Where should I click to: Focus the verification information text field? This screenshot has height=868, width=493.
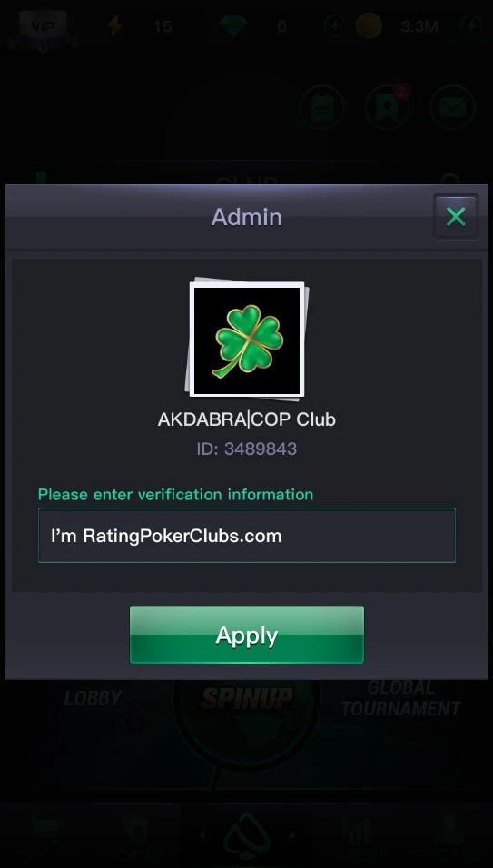247,536
